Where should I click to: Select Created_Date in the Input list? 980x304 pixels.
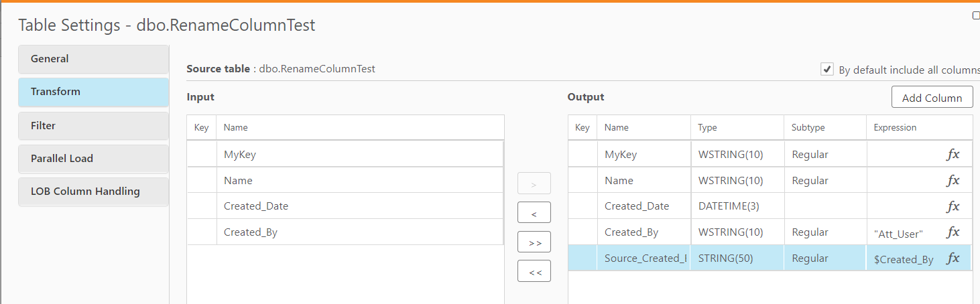tap(256, 206)
